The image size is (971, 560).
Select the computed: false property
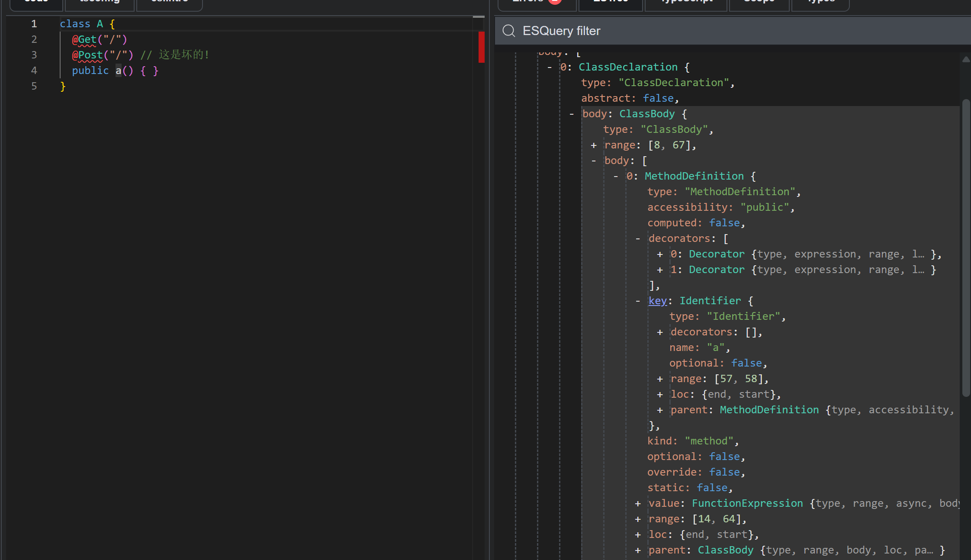pos(696,223)
